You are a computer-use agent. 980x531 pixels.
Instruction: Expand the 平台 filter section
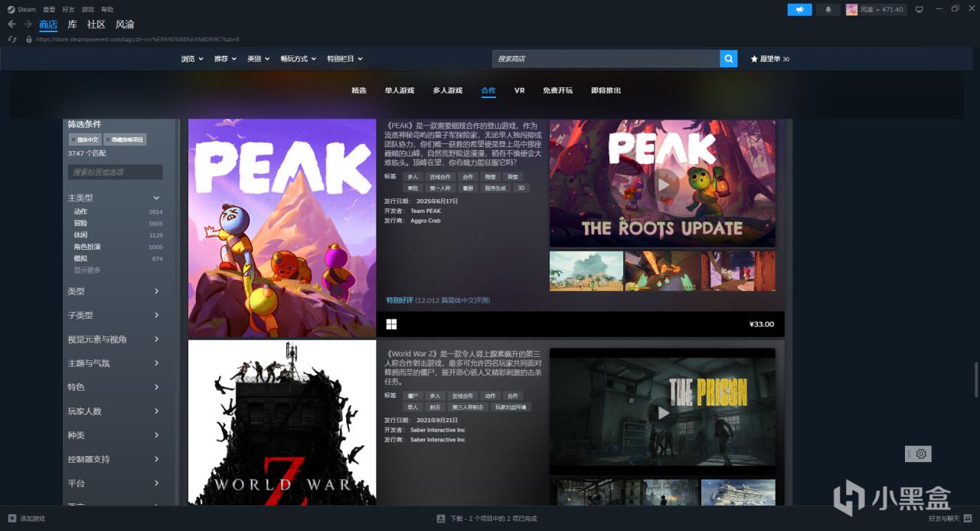coord(115,483)
